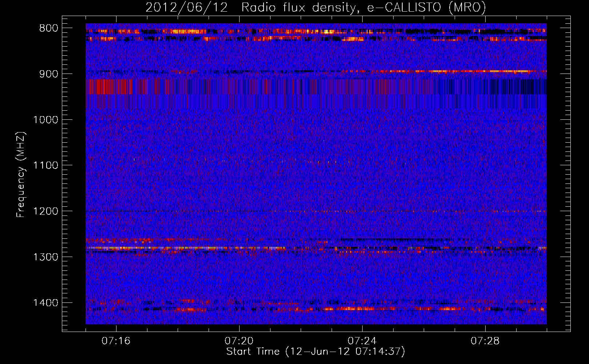Select the 1100 frequency axis label

tap(46, 166)
